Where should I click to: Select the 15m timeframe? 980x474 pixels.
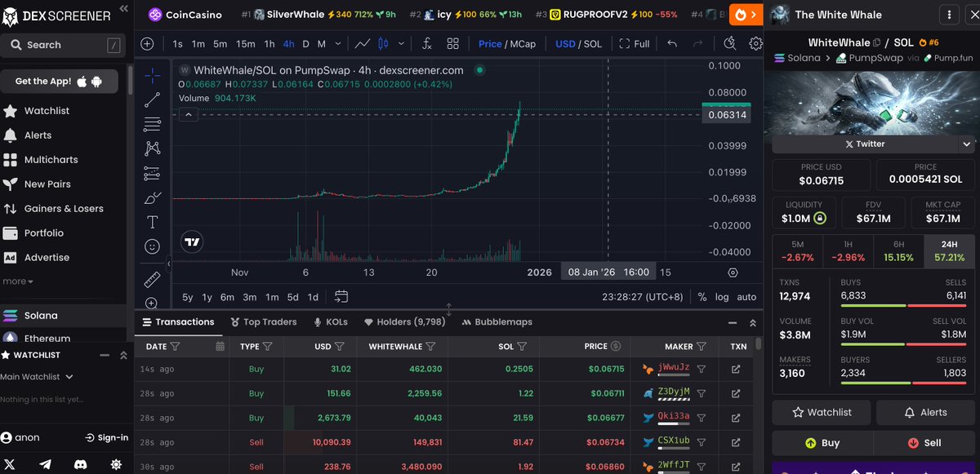[245, 44]
